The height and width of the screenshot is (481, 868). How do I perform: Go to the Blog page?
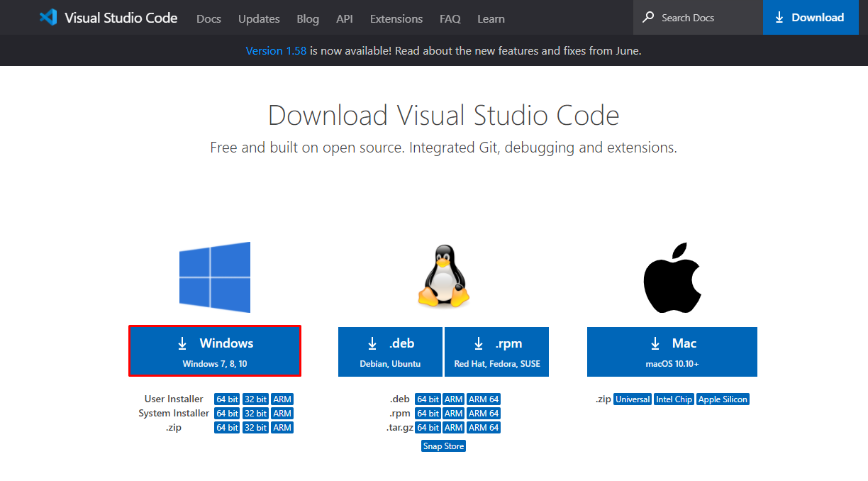coord(308,18)
